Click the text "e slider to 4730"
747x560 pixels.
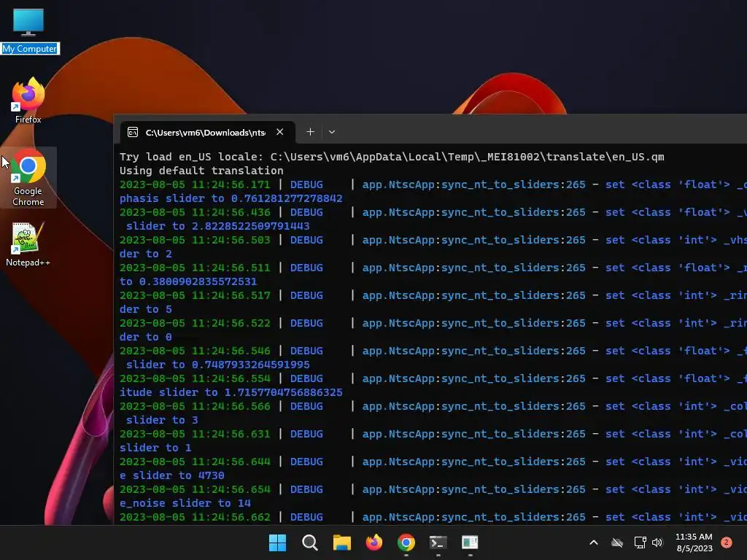click(172, 475)
